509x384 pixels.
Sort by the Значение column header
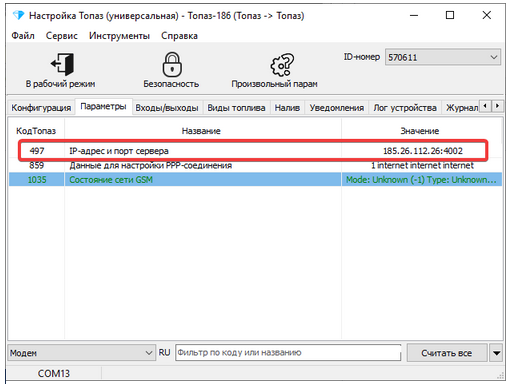click(x=420, y=131)
